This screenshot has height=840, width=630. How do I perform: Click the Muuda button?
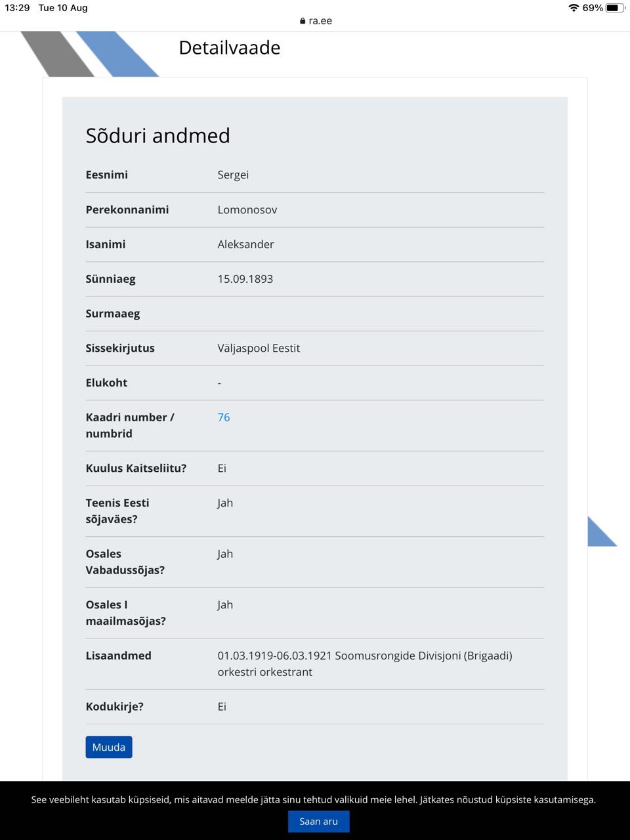click(109, 747)
